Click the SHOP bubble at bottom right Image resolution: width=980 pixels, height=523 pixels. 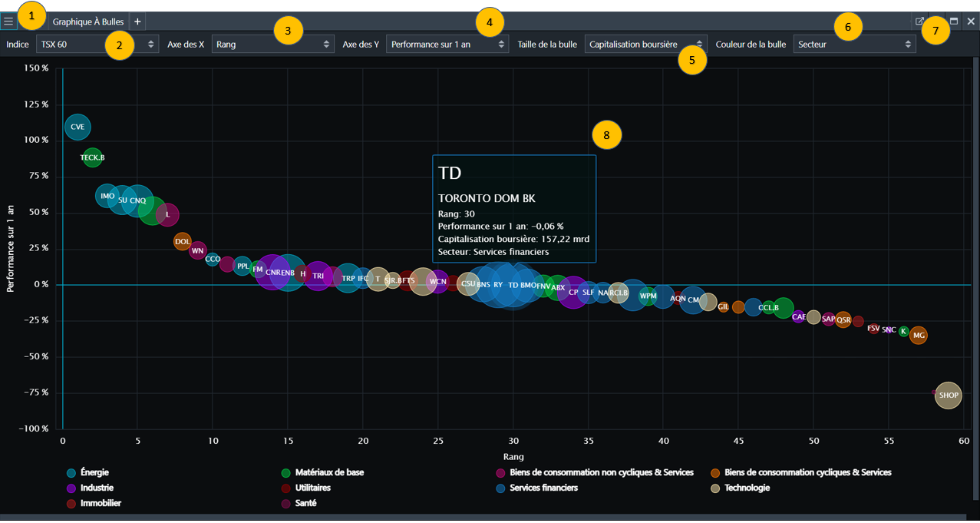pyautogui.click(x=949, y=396)
